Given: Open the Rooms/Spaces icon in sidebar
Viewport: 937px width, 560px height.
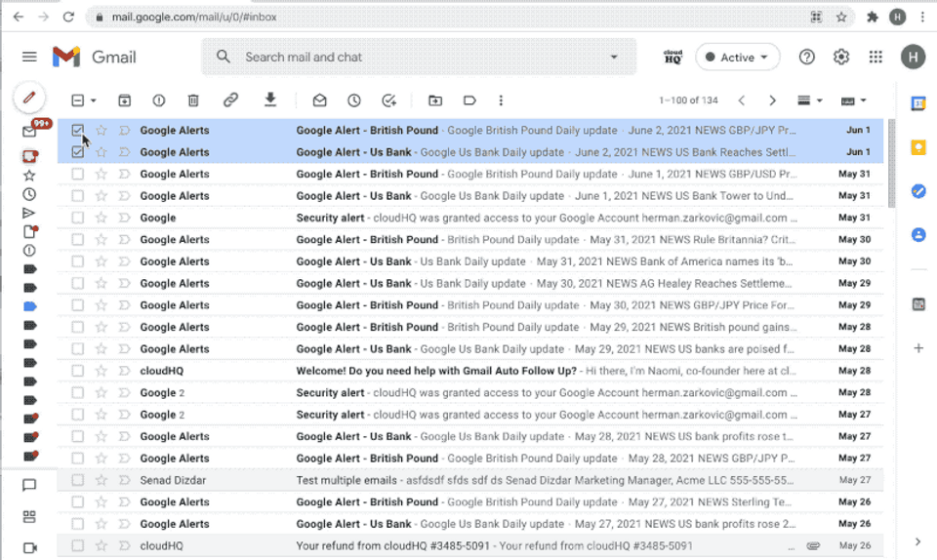Looking at the screenshot, I should [29, 516].
